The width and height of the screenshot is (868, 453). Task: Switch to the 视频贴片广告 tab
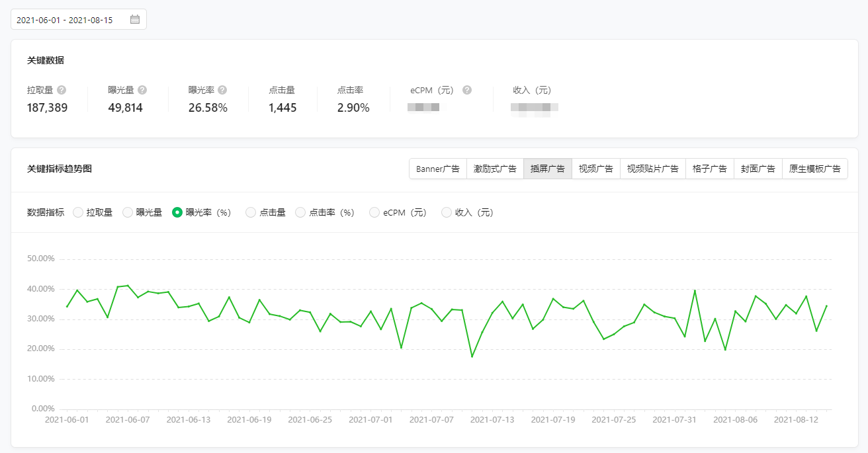point(653,169)
